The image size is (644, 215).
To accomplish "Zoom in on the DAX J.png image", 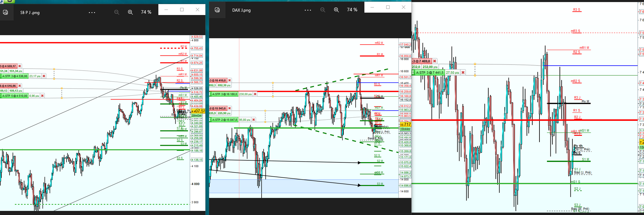I will pos(336,10).
